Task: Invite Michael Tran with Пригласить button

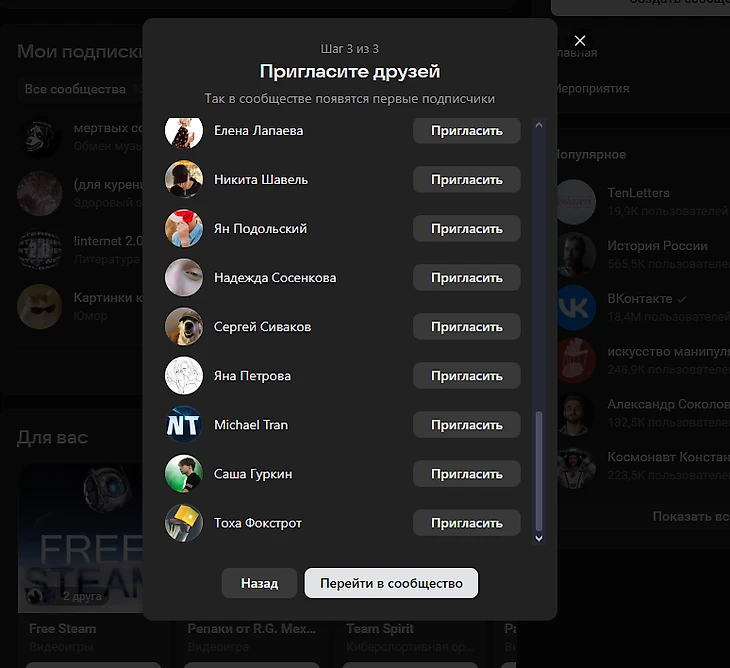Action: coord(466,425)
